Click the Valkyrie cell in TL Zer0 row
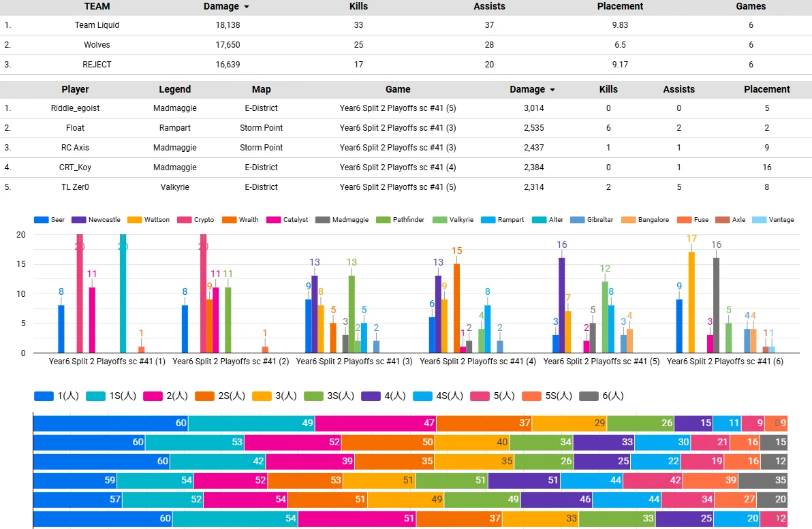The image size is (812, 529). coord(174,187)
